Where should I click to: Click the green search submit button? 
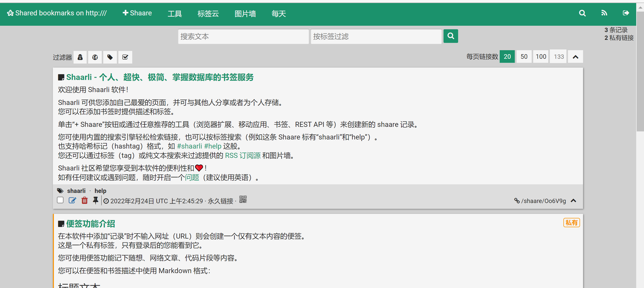[451, 36]
